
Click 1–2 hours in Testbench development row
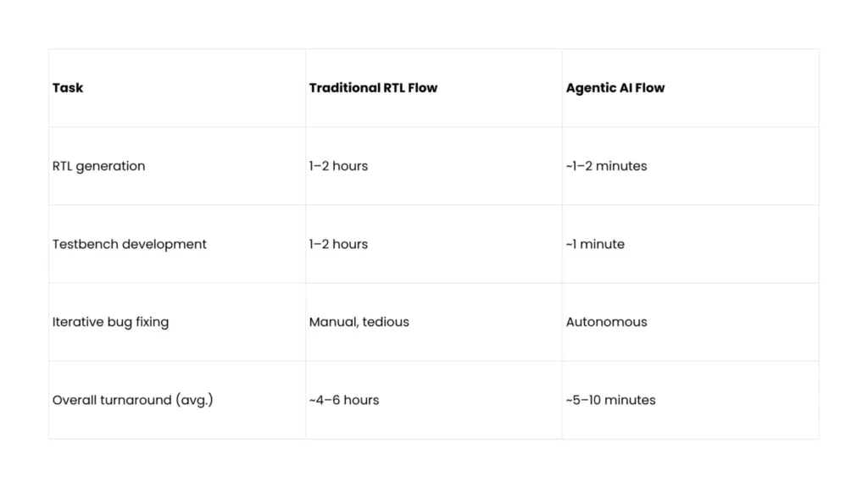[338, 244]
